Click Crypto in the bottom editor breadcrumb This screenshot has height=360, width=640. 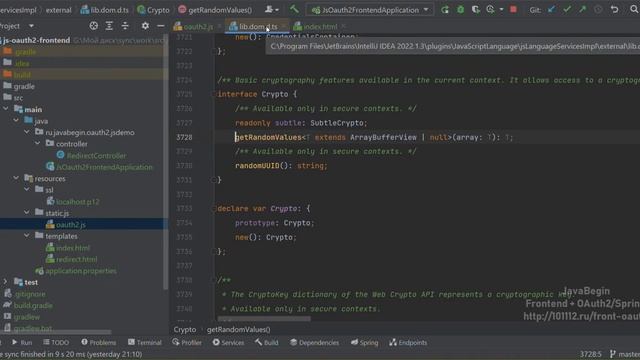point(184,329)
